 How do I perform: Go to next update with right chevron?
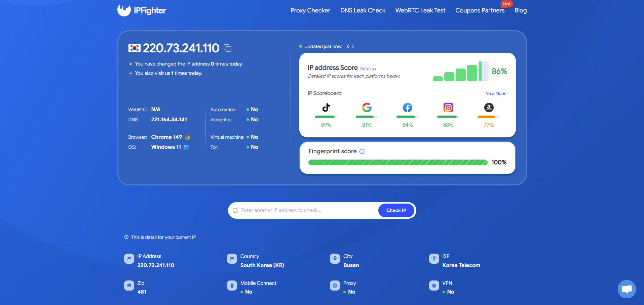click(353, 46)
